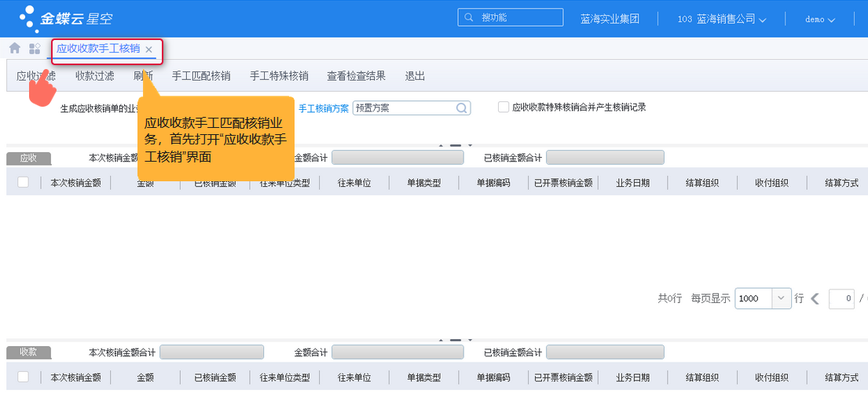Click 应收 section 金额合计 total field
The image size is (868, 412).
pos(397,158)
